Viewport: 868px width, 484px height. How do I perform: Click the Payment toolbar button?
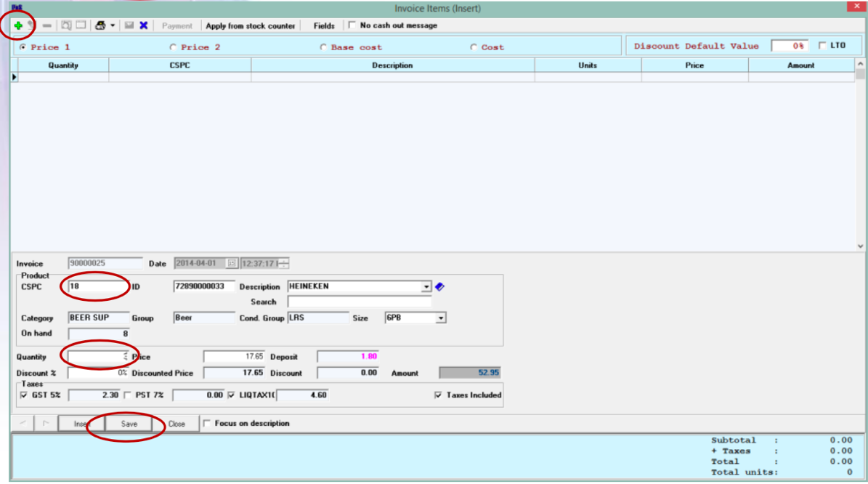coord(177,26)
